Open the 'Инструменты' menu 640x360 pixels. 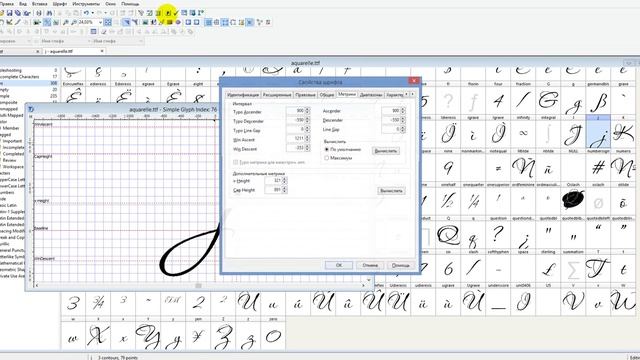pyautogui.click(x=86, y=4)
